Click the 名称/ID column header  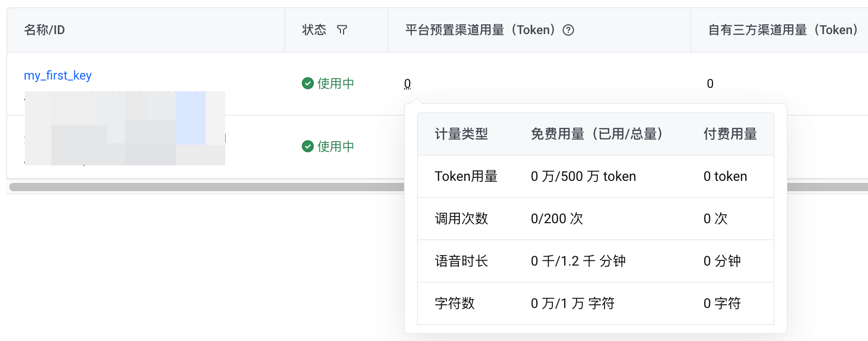44,30
